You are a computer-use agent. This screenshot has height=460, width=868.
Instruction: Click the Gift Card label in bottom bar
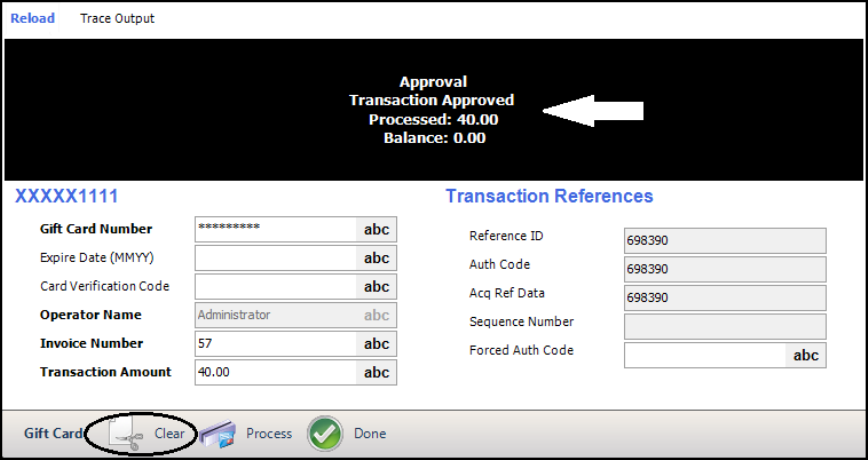[x=53, y=433]
